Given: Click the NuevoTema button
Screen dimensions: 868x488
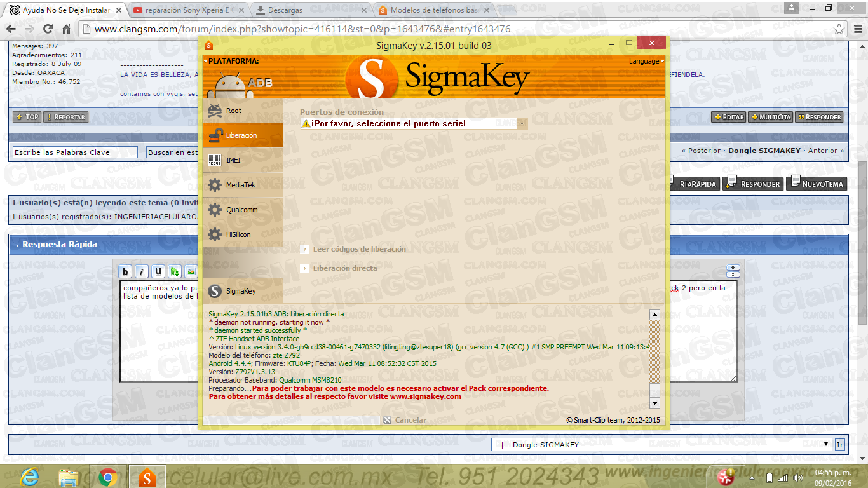Looking at the screenshot, I should click(x=817, y=184).
